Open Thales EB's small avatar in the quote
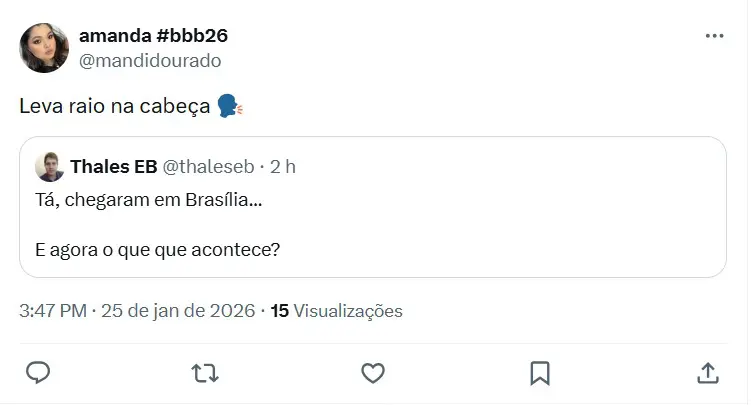Viewport: 751px width, 405px height. click(50, 167)
